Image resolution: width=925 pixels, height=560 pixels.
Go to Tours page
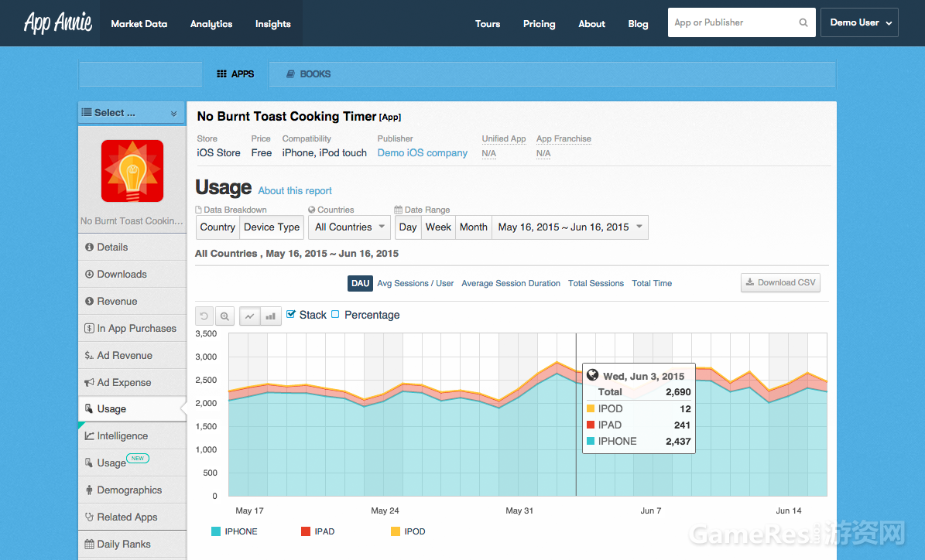[488, 23]
